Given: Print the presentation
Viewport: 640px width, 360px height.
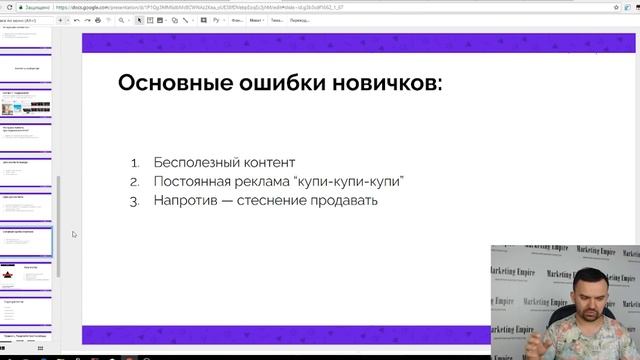Looking at the screenshot, I should [x=98, y=20].
